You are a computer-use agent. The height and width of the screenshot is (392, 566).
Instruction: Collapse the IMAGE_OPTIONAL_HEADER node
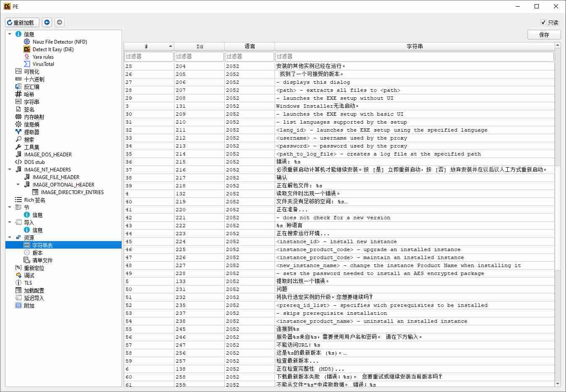[x=18, y=184]
